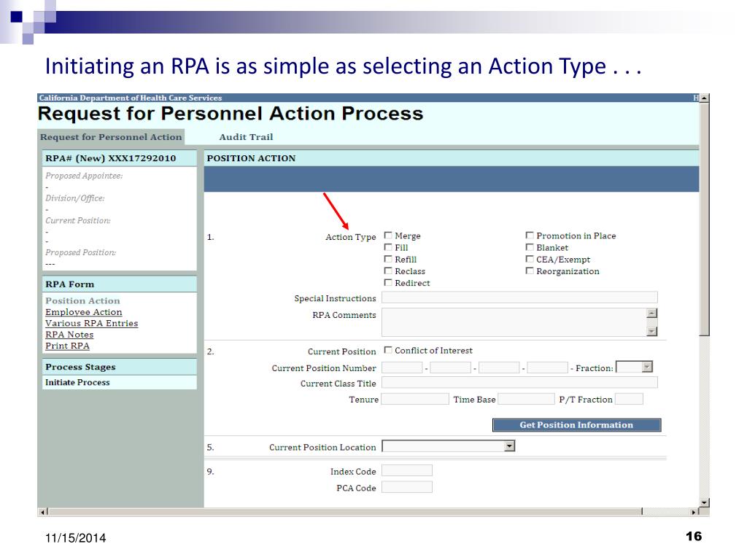
Task: Open the Employee Action link
Action: pyautogui.click(x=84, y=312)
